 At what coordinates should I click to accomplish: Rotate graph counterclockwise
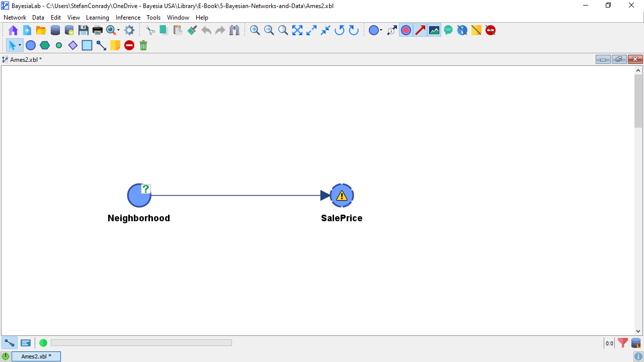pos(340,30)
